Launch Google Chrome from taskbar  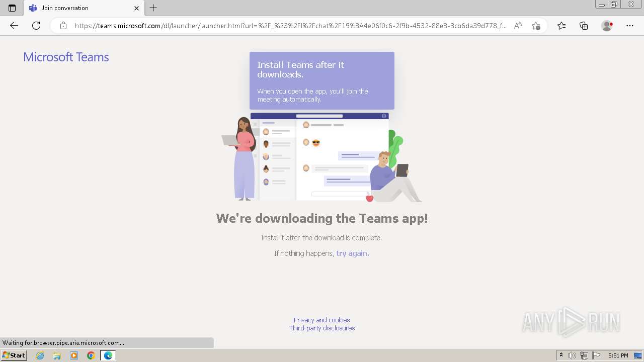(91, 355)
